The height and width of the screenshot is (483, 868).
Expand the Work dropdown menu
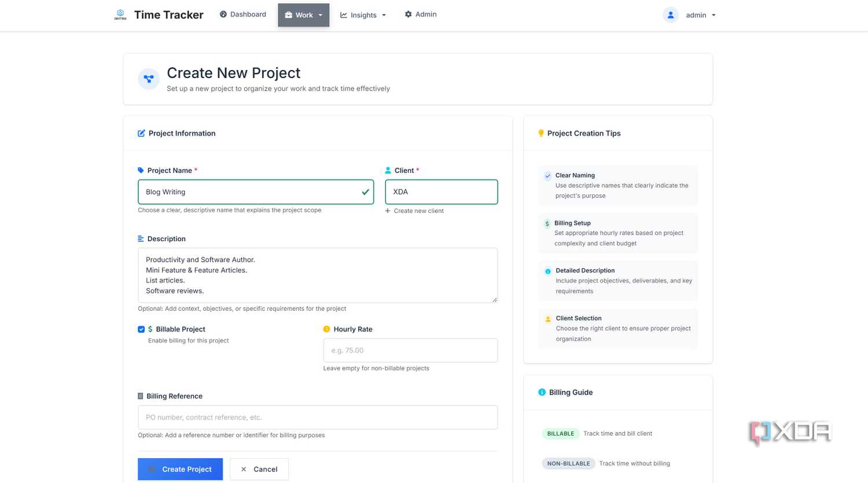point(303,15)
